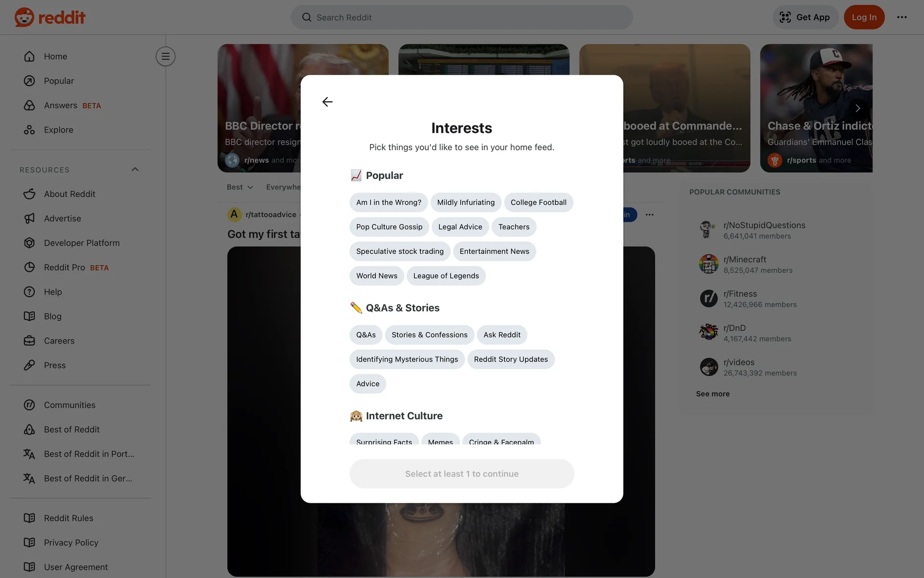This screenshot has height=578, width=924.
Task: Expand See more popular communities
Action: [713, 394]
